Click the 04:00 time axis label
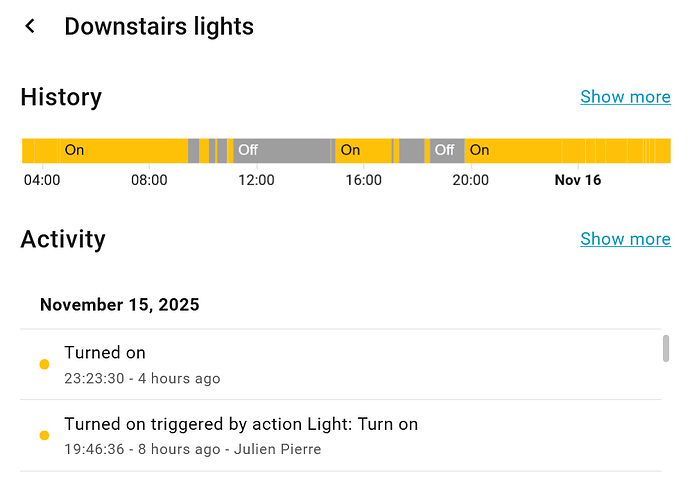The height and width of the screenshot is (486, 690). click(42, 181)
